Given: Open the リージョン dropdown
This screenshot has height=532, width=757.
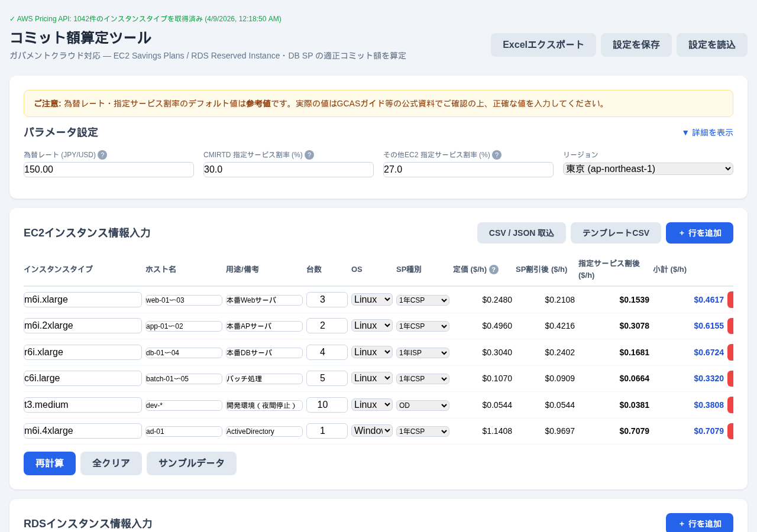Looking at the screenshot, I should pyautogui.click(x=648, y=169).
